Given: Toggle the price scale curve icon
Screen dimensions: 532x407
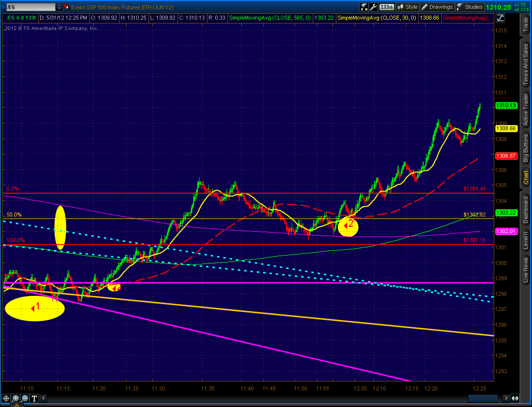Looking at the screenshot, I should 501,18.
